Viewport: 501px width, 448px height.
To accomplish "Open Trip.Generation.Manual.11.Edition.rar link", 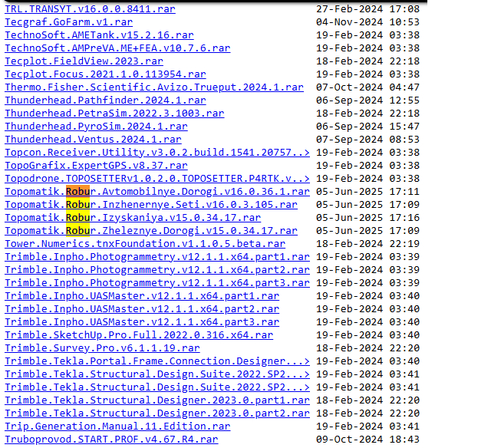I will [x=117, y=427].
